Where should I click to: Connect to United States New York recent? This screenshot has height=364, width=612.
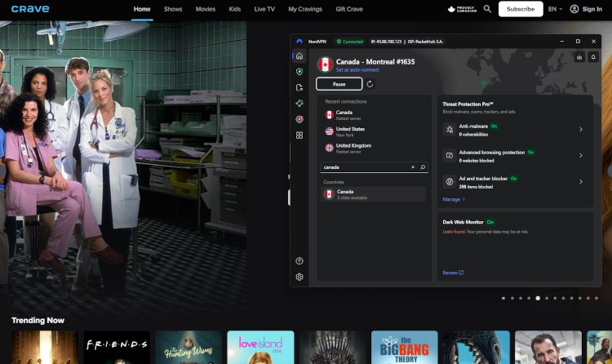374,131
